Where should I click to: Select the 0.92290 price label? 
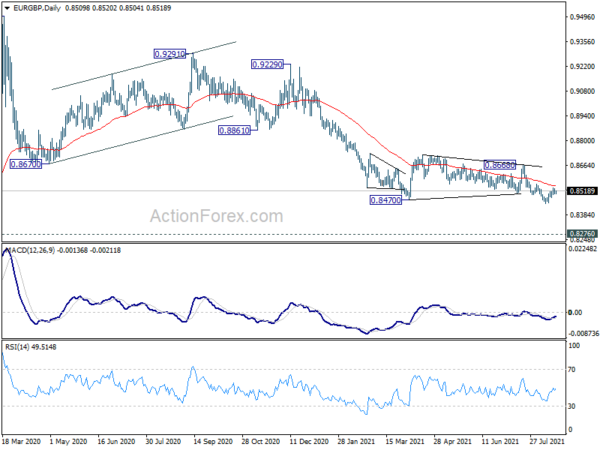coord(267,64)
